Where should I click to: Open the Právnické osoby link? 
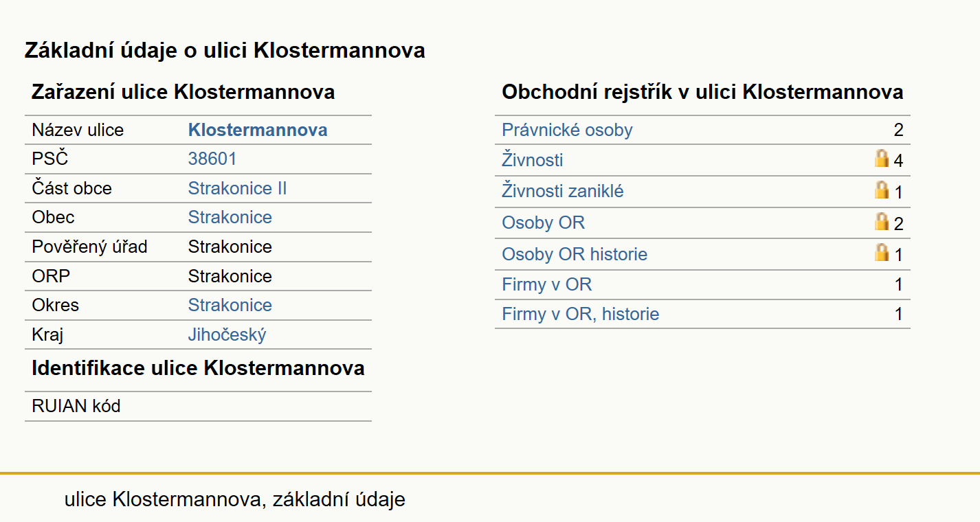pyautogui.click(x=567, y=130)
